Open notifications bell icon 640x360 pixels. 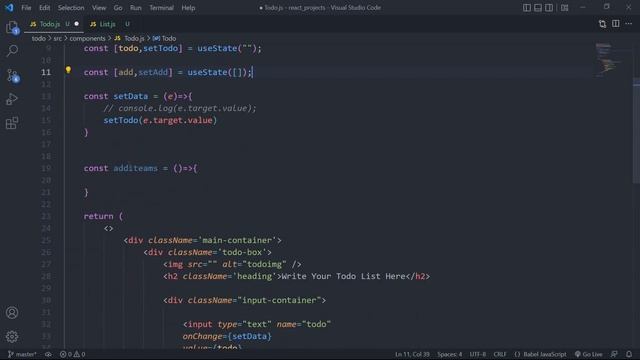pos(629,354)
